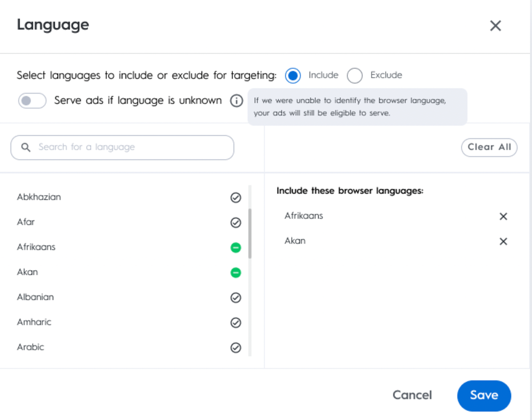Click the Search for a language field
This screenshot has height=420, width=532.
(122, 147)
